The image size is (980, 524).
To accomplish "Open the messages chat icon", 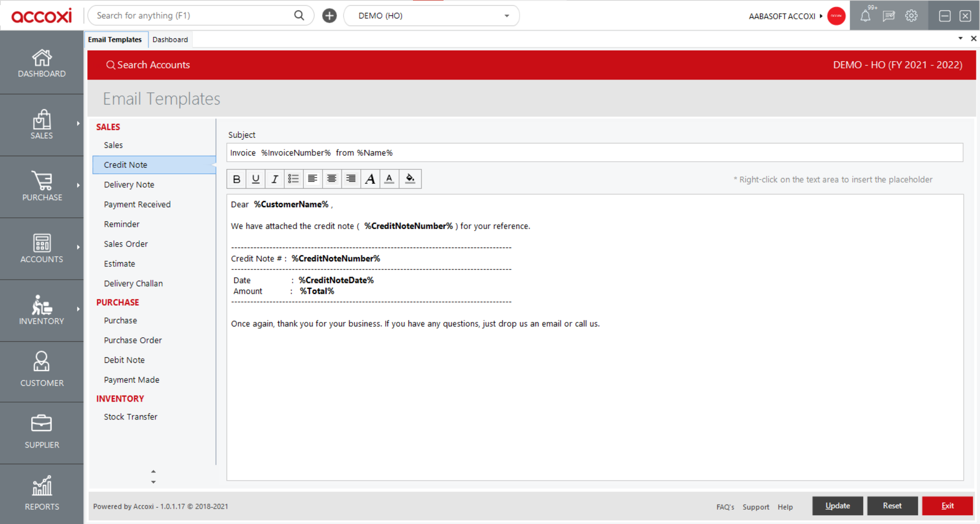I will [889, 16].
